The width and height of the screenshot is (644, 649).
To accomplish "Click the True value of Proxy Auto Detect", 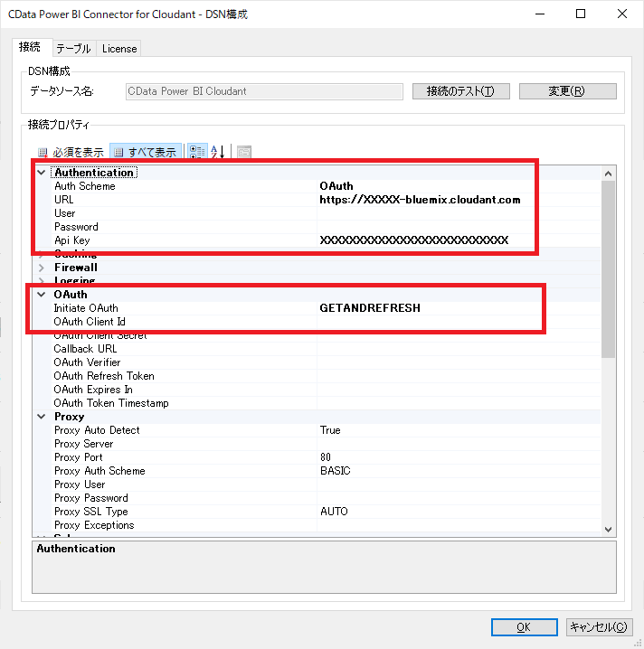I will (x=330, y=430).
